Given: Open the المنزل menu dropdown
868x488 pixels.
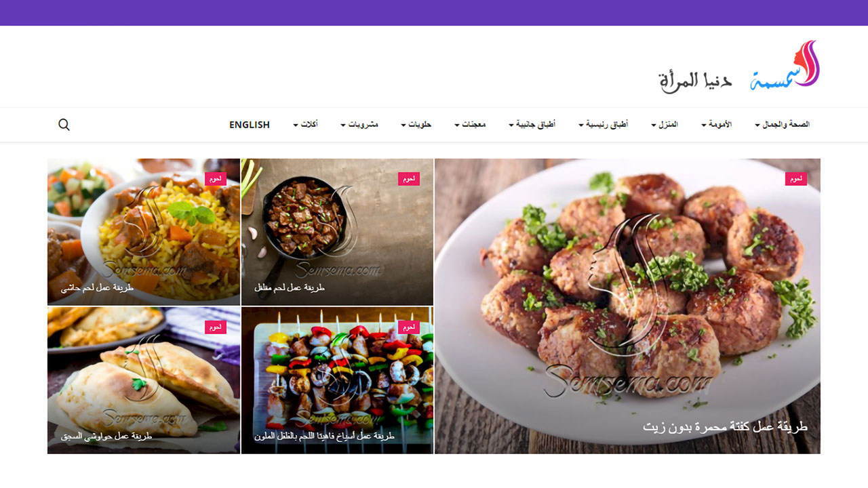Looking at the screenshot, I should (x=665, y=125).
